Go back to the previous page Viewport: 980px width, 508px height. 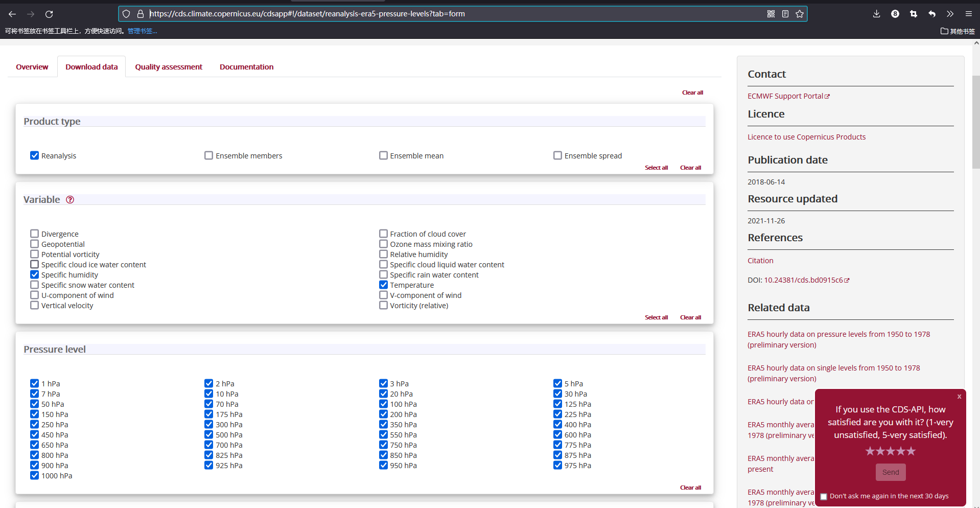point(12,14)
